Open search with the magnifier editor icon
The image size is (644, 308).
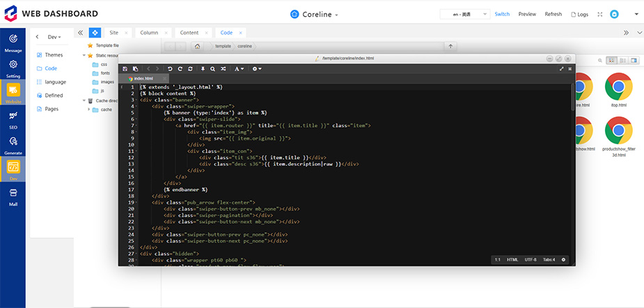pos(212,69)
